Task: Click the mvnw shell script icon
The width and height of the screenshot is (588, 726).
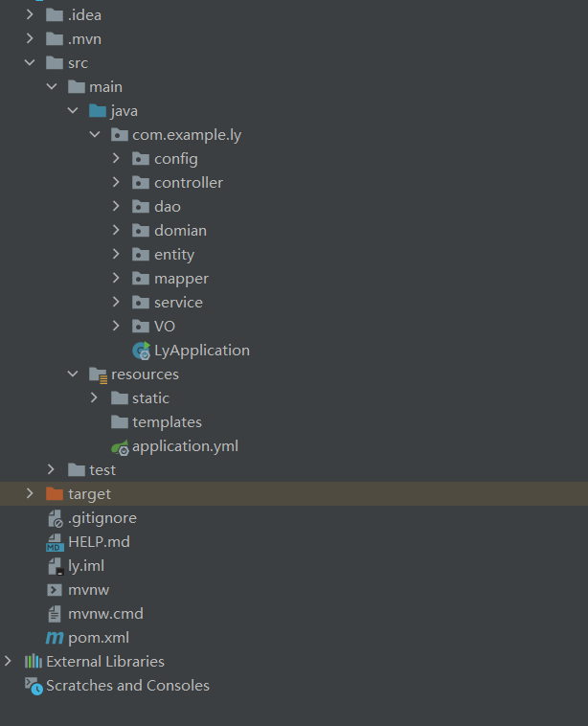Action: (55, 590)
